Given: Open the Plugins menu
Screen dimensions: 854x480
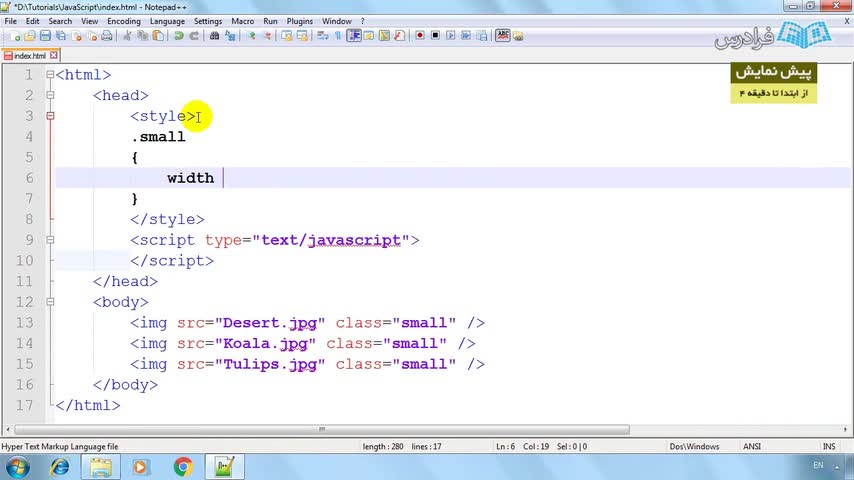Looking at the screenshot, I should click(300, 21).
